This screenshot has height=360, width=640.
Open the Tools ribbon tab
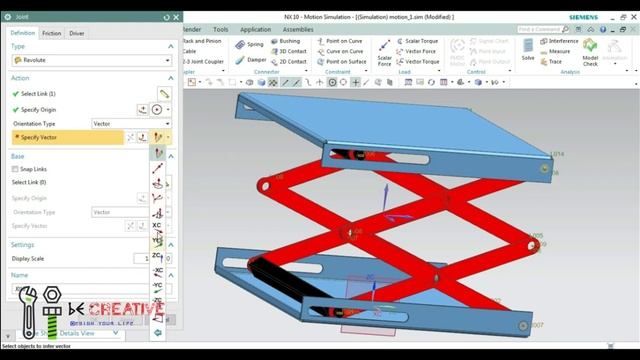[x=220, y=29]
